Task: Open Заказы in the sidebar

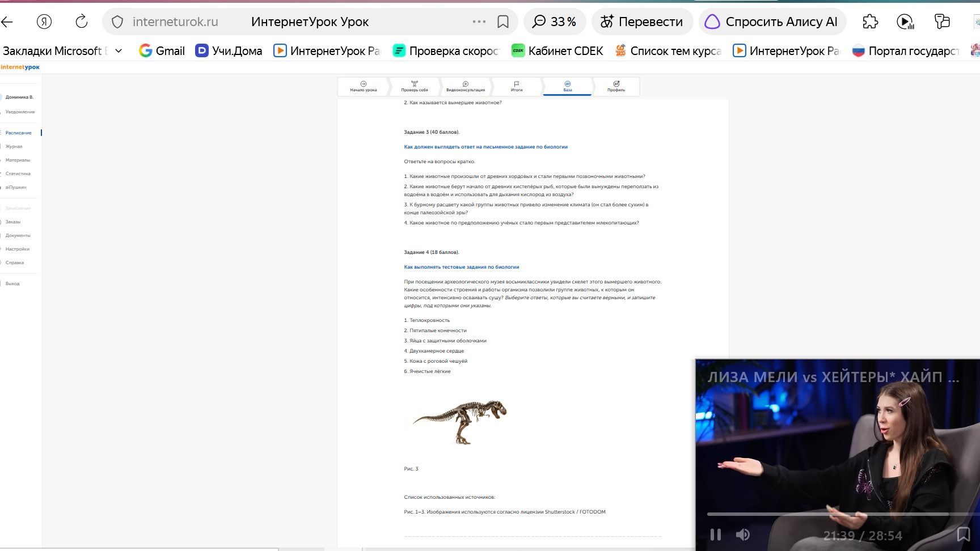Action: pyautogui.click(x=13, y=222)
